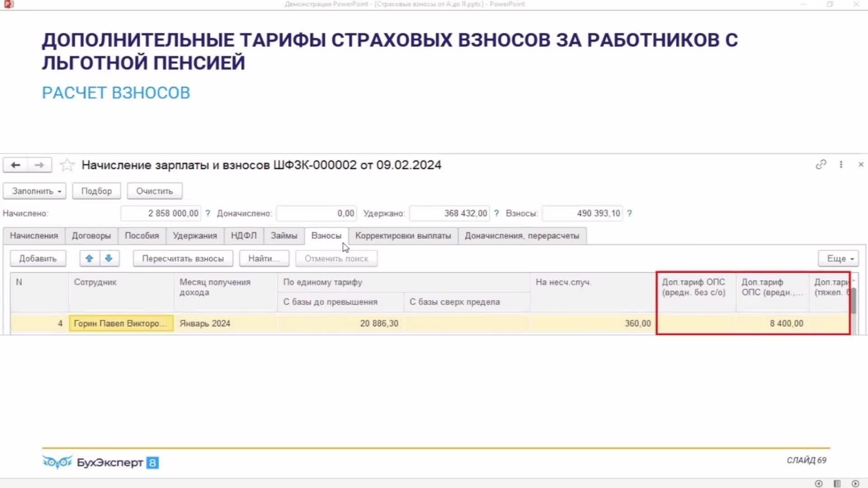Click the Сотрудник column header

121,292
